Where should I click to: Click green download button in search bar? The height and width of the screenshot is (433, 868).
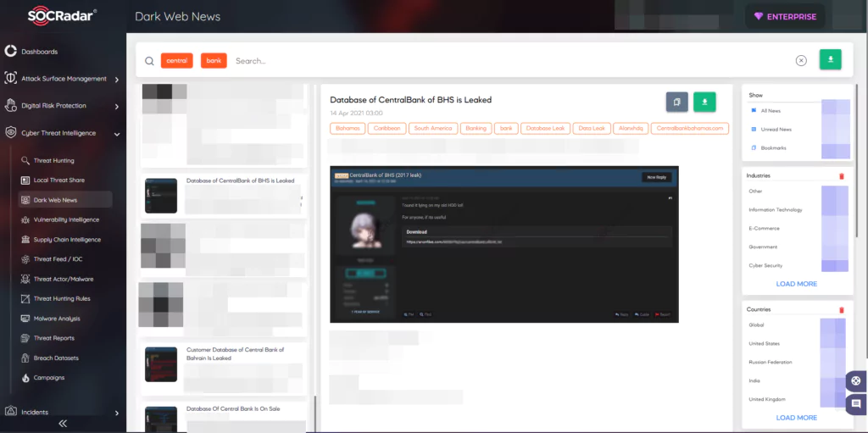(831, 60)
